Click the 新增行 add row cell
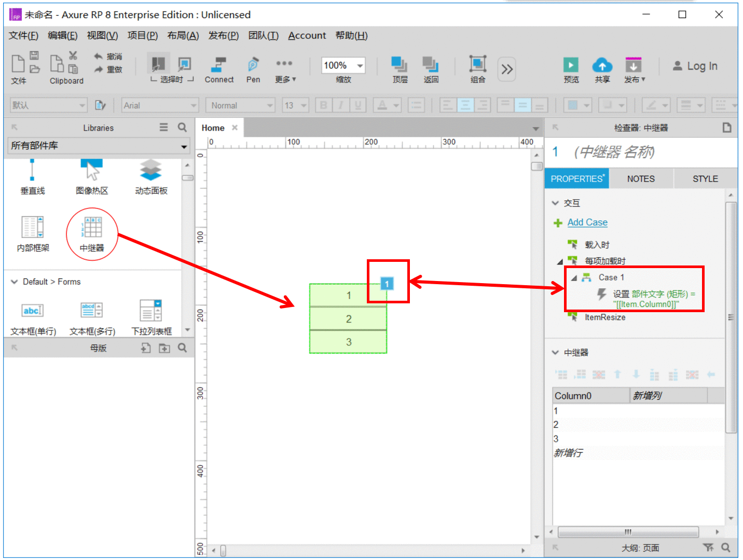Screen dimensions: 743x560 [568, 453]
